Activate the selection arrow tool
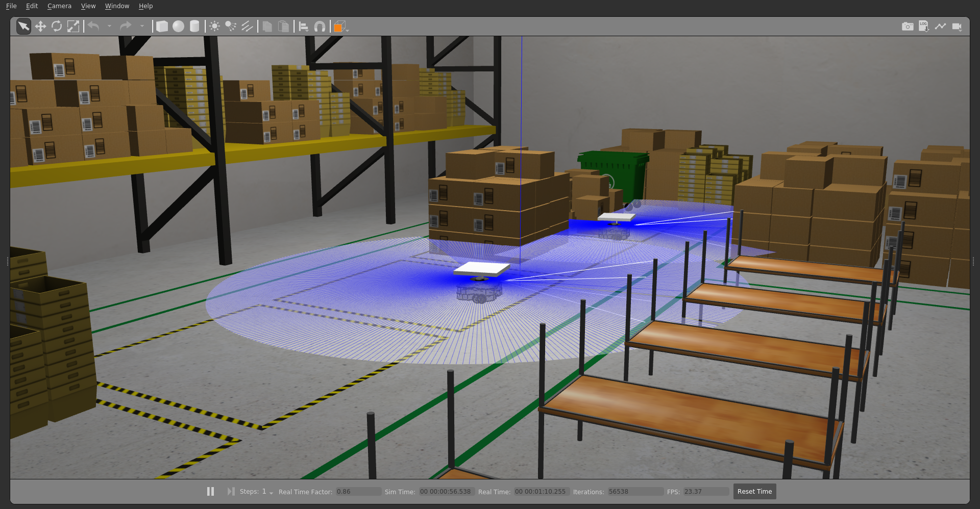Image resolution: width=980 pixels, height=509 pixels. tap(23, 26)
